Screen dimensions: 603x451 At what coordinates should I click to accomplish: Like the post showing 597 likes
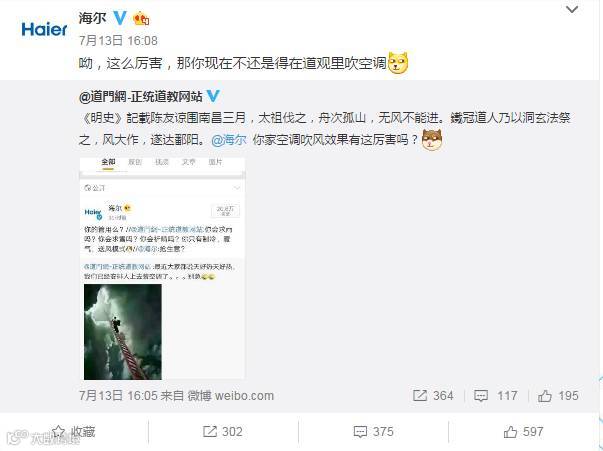click(x=523, y=432)
